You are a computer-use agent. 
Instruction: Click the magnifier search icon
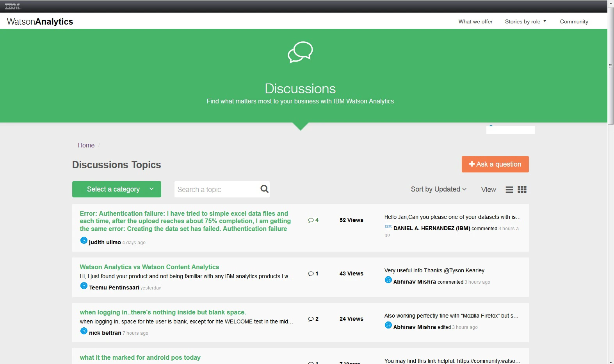pos(264,189)
